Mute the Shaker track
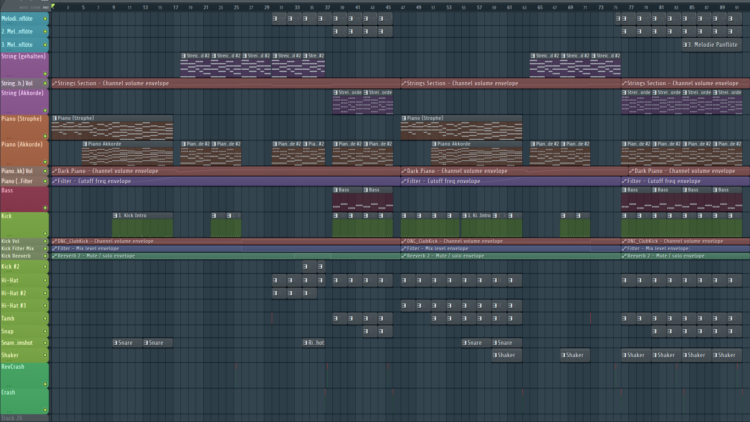750x422 pixels. pyautogui.click(x=45, y=355)
